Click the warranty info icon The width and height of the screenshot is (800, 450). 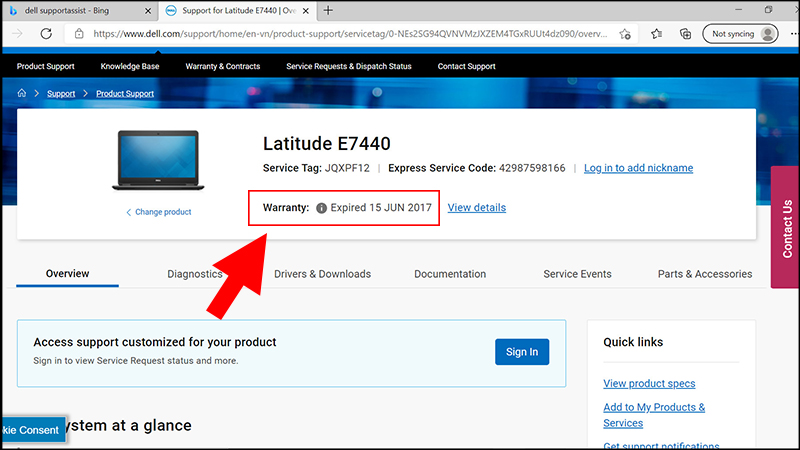pyautogui.click(x=321, y=208)
